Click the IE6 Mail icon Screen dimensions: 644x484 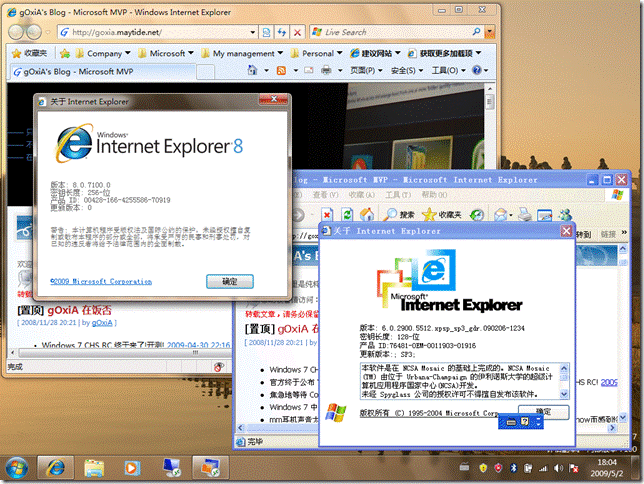[500, 214]
